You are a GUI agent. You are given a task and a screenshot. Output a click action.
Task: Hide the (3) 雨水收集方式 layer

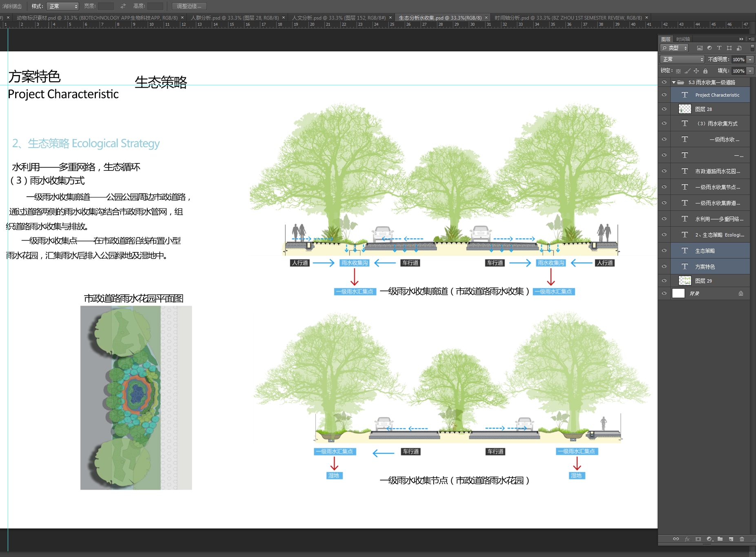664,124
